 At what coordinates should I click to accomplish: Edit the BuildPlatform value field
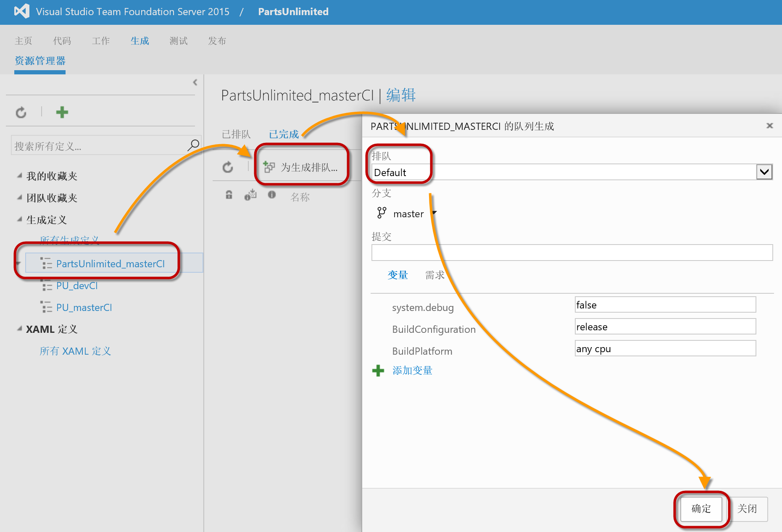coord(665,348)
